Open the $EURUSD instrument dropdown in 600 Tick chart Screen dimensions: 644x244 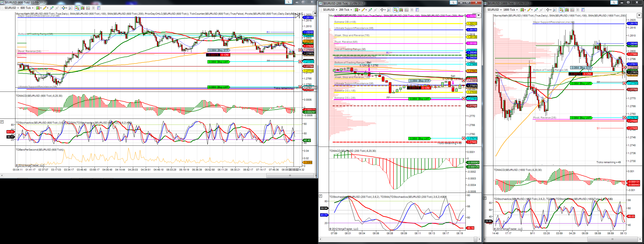coord(12,8)
